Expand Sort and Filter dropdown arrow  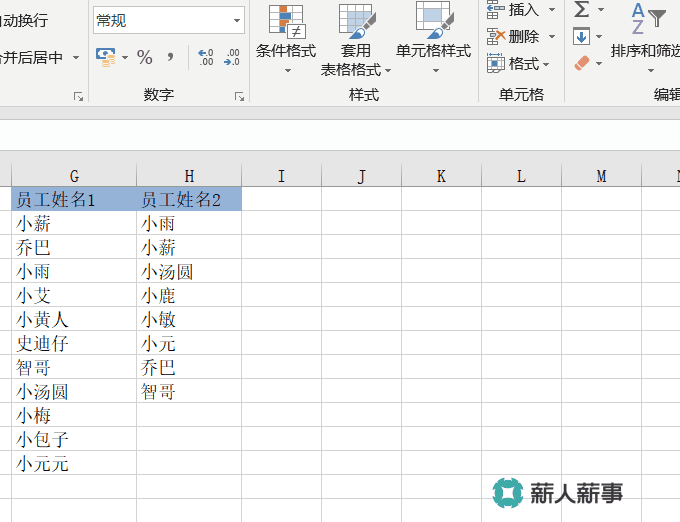(651, 70)
